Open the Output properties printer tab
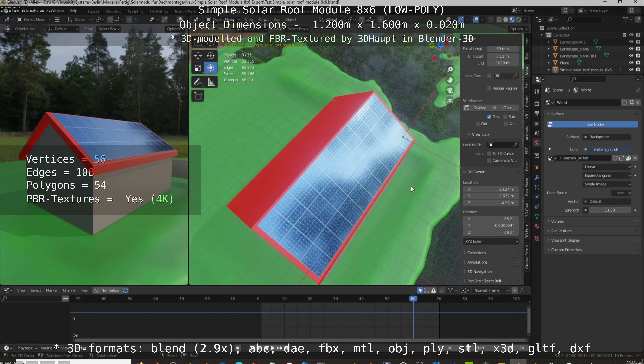The image size is (644, 364). coord(537,113)
